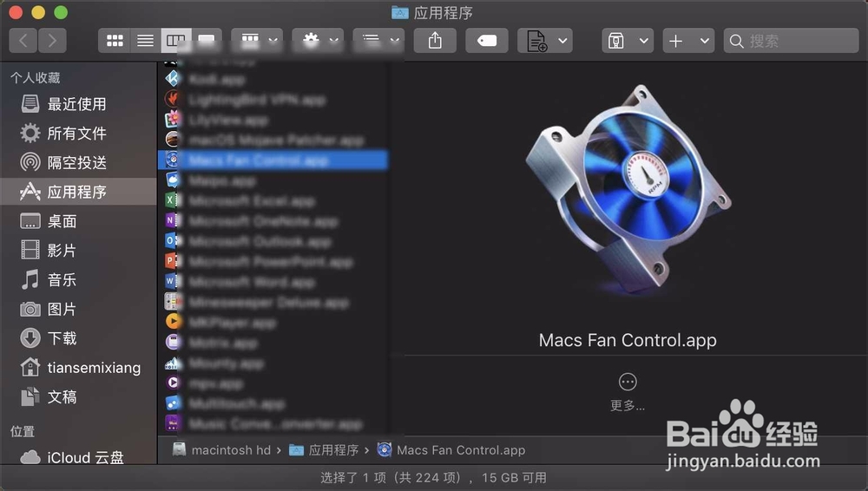Expand the arrow left of the plus button
This screenshot has height=491, width=868.
point(643,41)
